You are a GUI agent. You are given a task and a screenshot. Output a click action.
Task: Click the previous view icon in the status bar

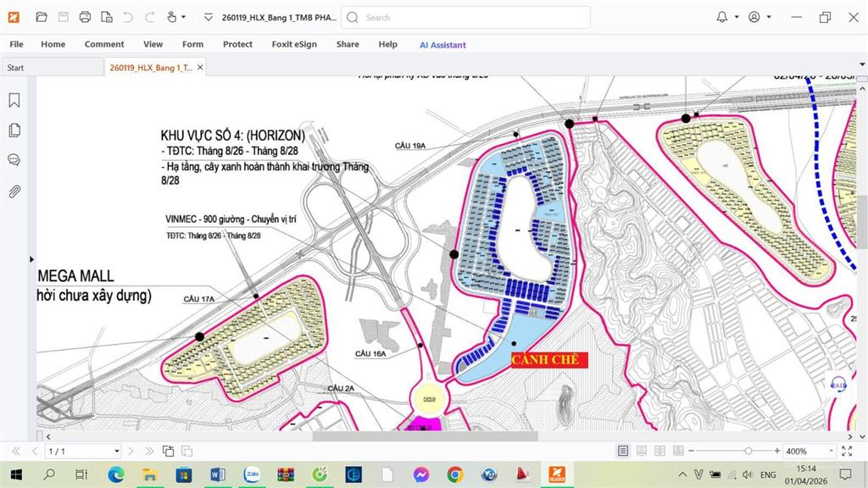point(169,451)
